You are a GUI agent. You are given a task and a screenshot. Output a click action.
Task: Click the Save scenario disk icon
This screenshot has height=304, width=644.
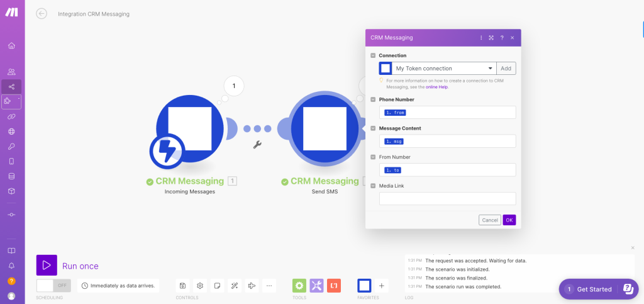tap(182, 286)
